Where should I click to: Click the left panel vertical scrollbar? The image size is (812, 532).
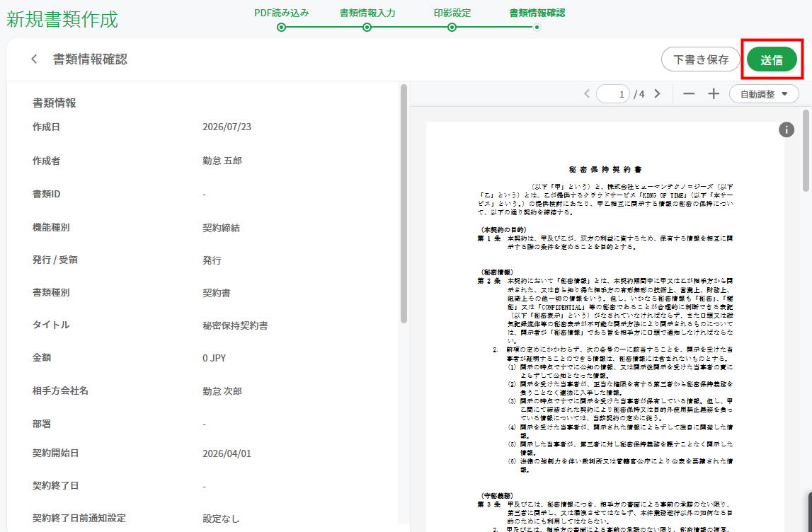[x=404, y=204]
